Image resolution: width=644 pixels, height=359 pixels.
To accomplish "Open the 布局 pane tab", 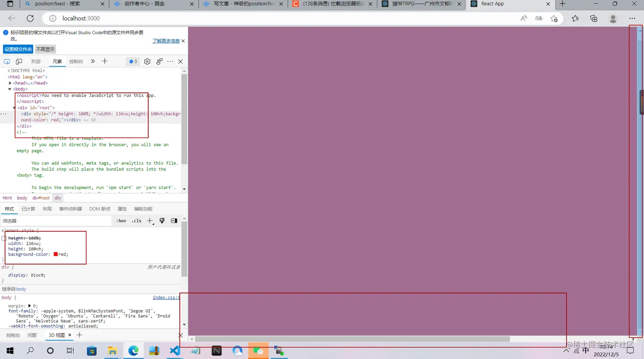I will [47, 209].
